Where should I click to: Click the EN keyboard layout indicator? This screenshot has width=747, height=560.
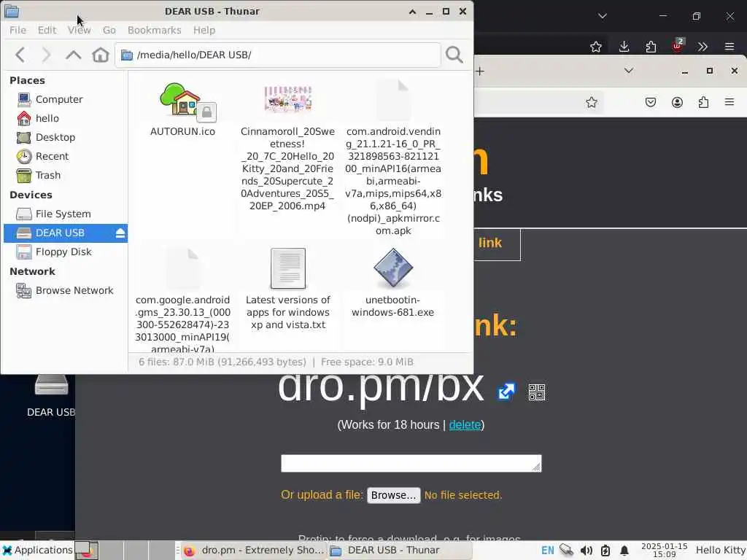[547, 551]
